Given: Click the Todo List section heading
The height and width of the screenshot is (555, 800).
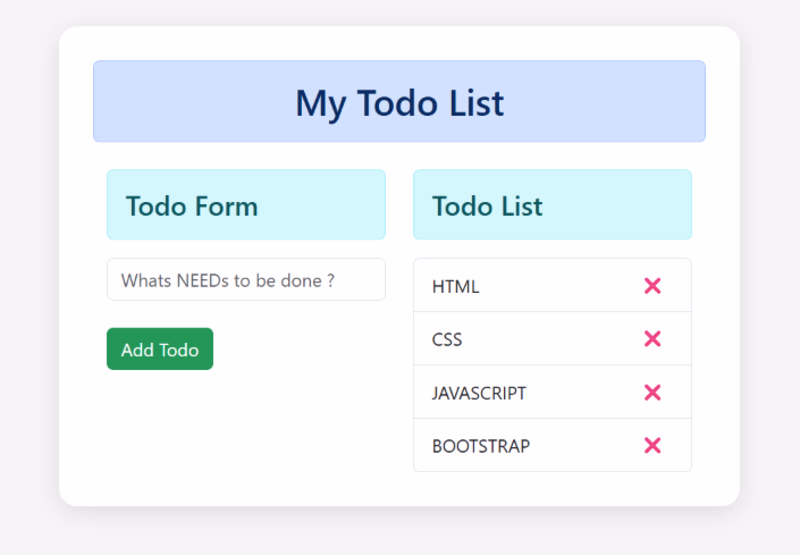Looking at the screenshot, I should tap(487, 206).
